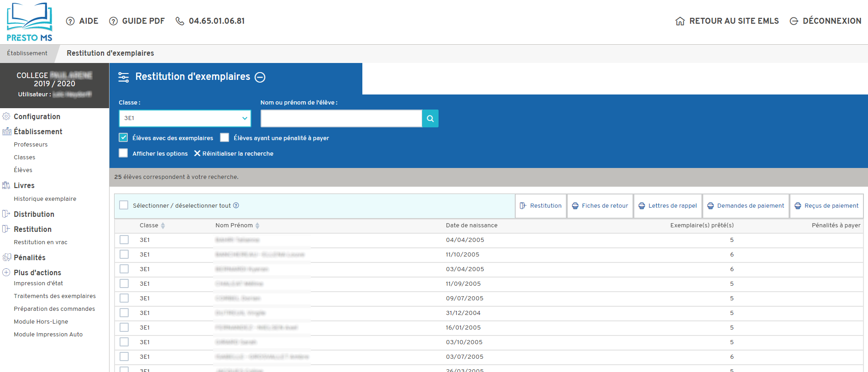This screenshot has width=868, height=372.
Task: Click the magnifier search button
Action: coord(430,119)
